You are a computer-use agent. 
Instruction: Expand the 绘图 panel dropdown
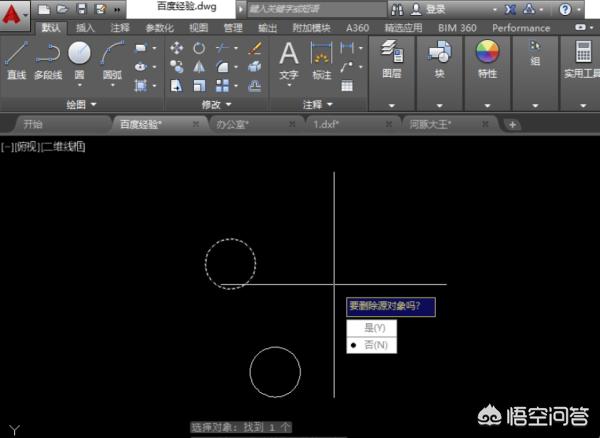tap(82, 104)
